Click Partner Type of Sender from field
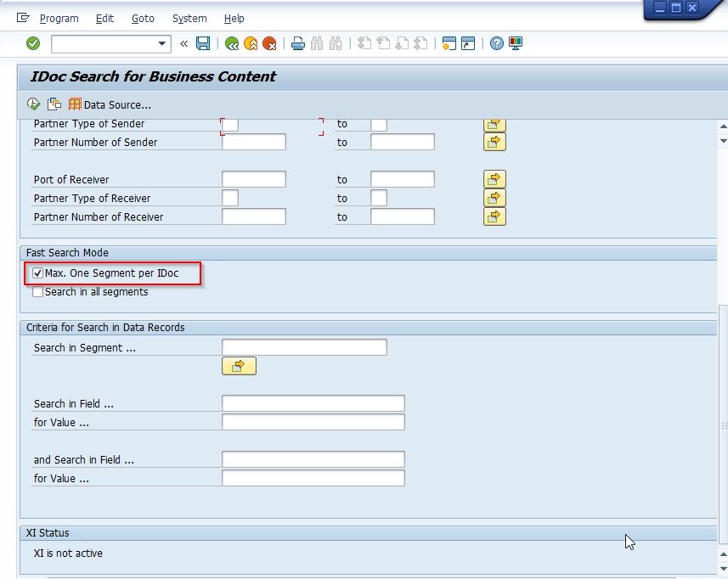 [x=230, y=125]
